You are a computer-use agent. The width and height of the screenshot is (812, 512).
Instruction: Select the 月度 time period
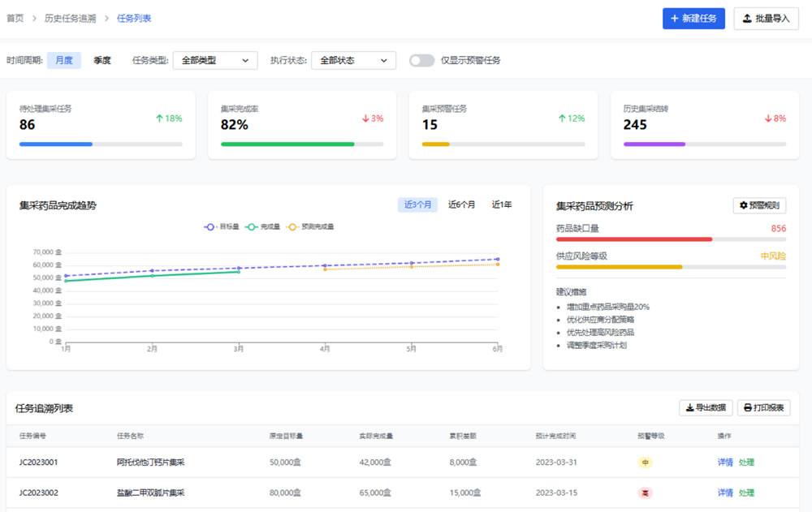click(64, 60)
